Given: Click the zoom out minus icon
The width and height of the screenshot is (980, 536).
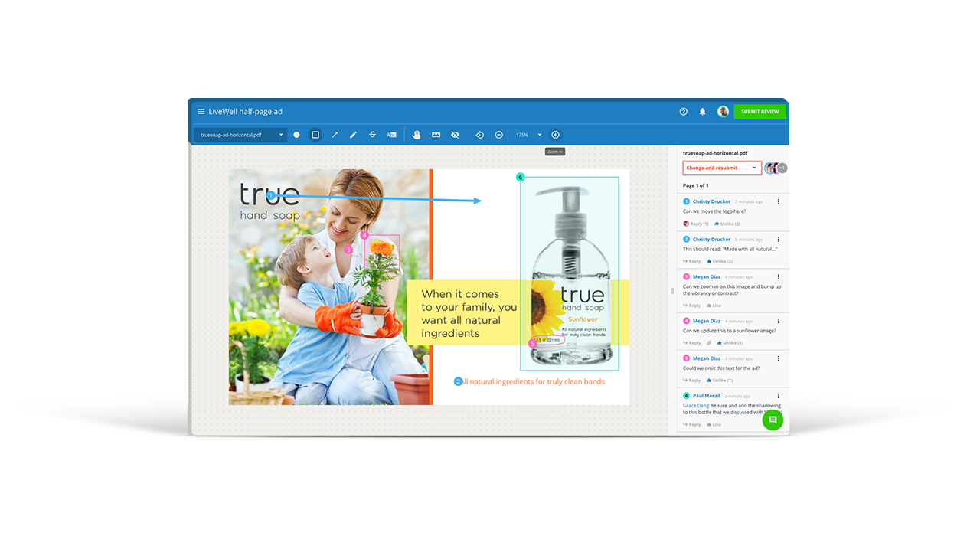Looking at the screenshot, I should (x=499, y=135).
